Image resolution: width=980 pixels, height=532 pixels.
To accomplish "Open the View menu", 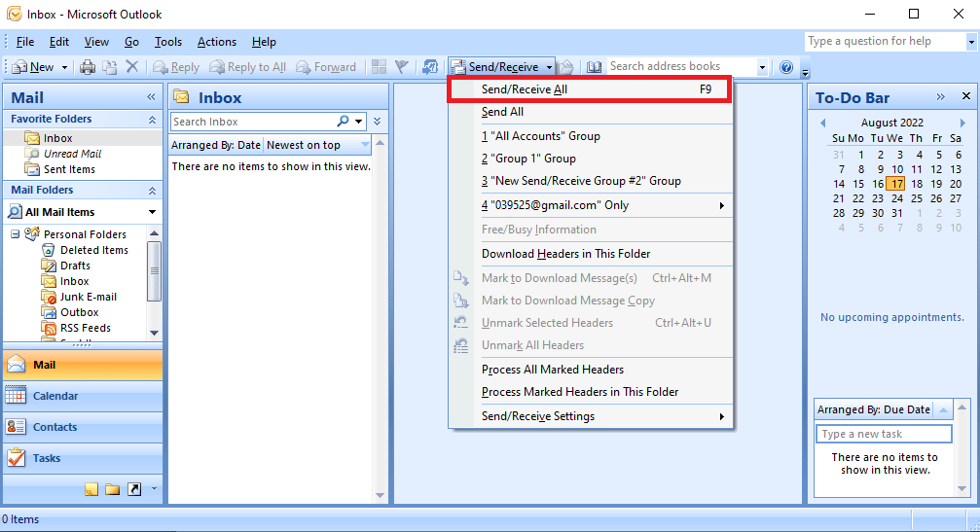I will point(96,42).
